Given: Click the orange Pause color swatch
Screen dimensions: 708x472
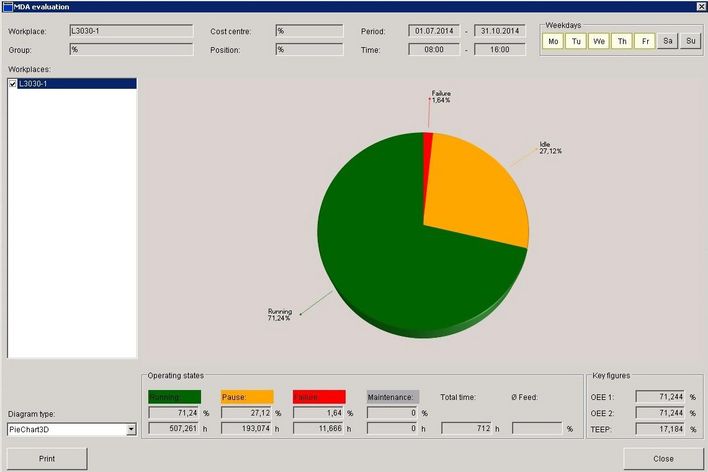Looking at the screenshot, I should (246, 397).
